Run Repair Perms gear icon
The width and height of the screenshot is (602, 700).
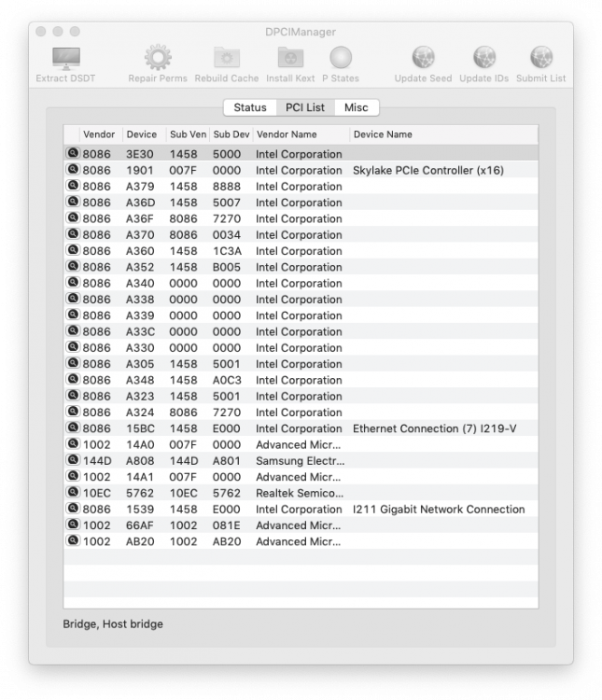pos(158,58)
